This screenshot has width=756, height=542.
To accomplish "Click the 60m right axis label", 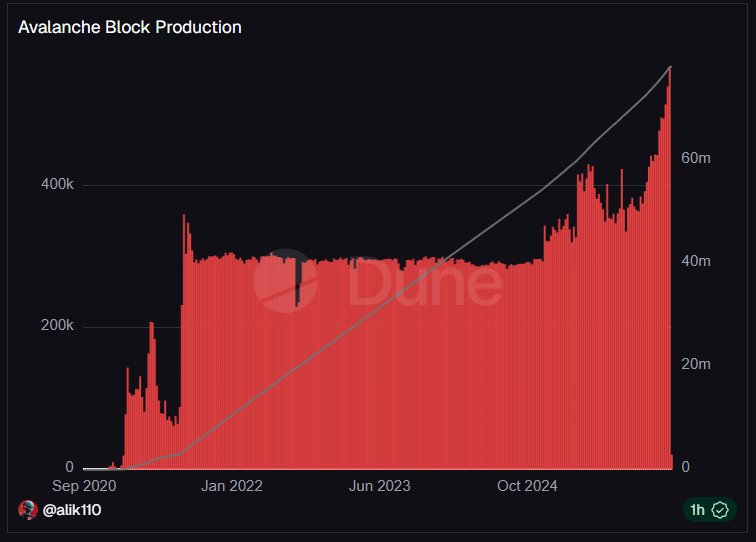I will 696,158.
